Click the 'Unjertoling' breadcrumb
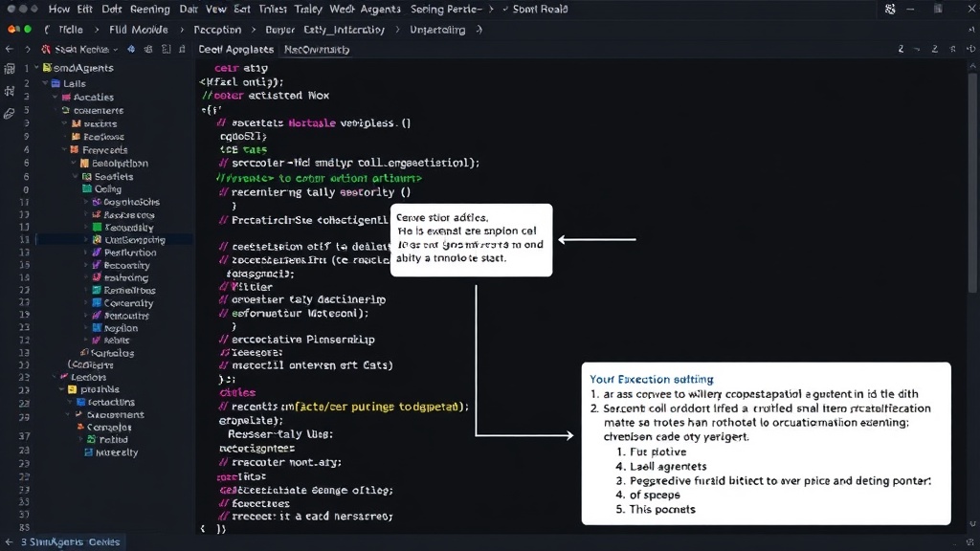Screen dimensions: 980x551 click(437, 30)
